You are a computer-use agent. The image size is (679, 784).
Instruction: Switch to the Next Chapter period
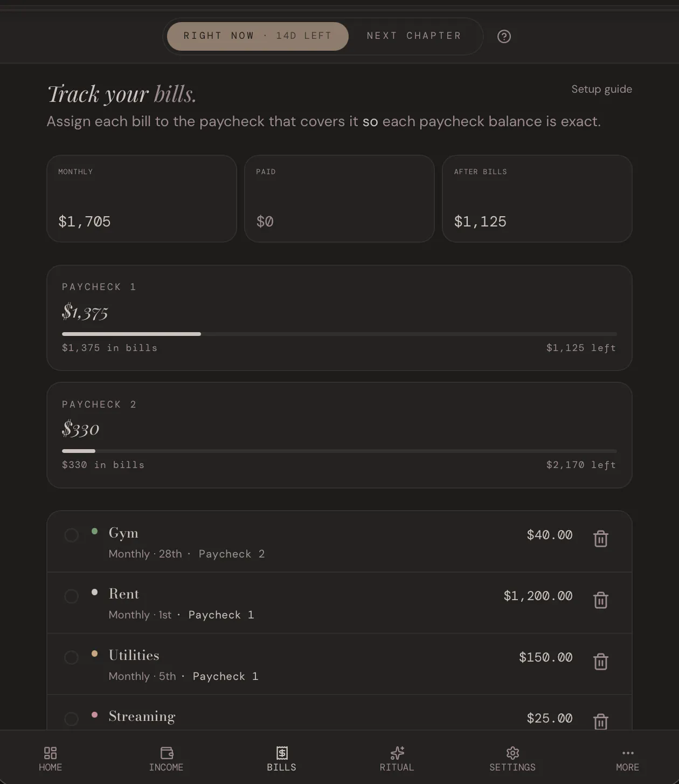point(414,36)
